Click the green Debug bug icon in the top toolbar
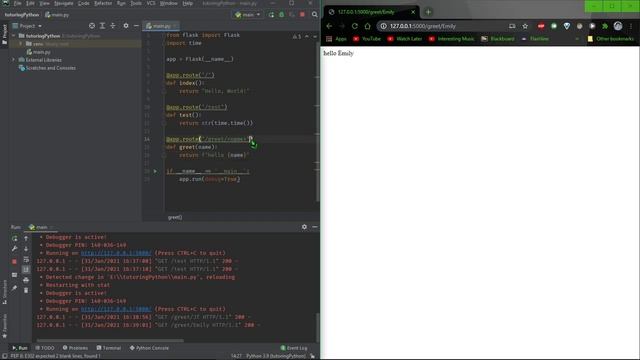This screenshot has height=360, width=640. click(x=282, y=15)
